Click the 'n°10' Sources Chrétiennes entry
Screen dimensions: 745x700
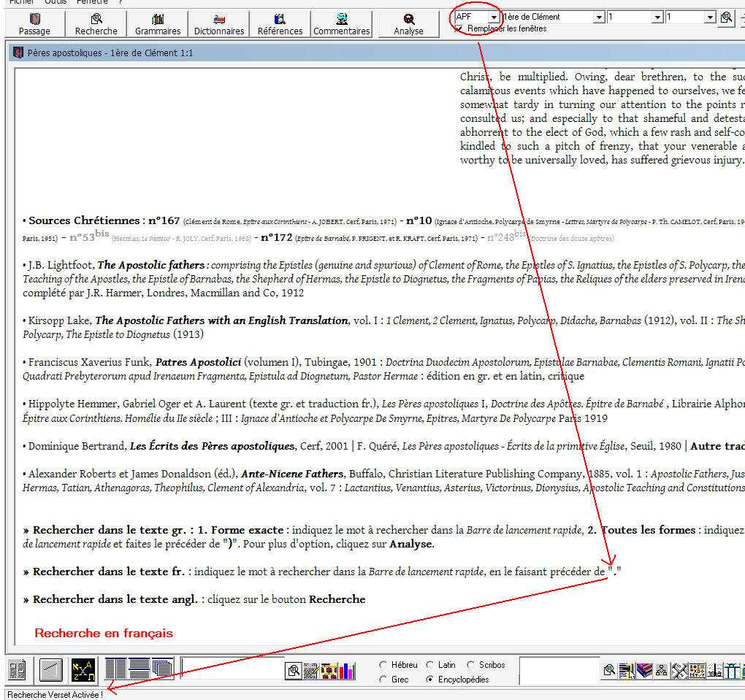coord(419,221)
